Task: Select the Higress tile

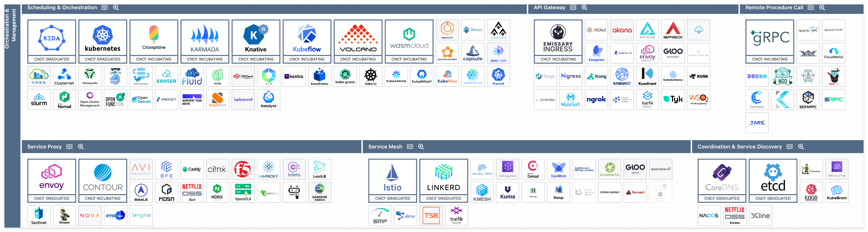Action: (x=571, y=76)
